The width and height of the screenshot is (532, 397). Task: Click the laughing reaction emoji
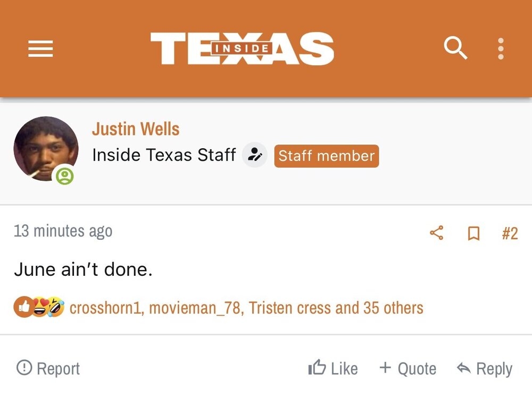click(55, 307)
